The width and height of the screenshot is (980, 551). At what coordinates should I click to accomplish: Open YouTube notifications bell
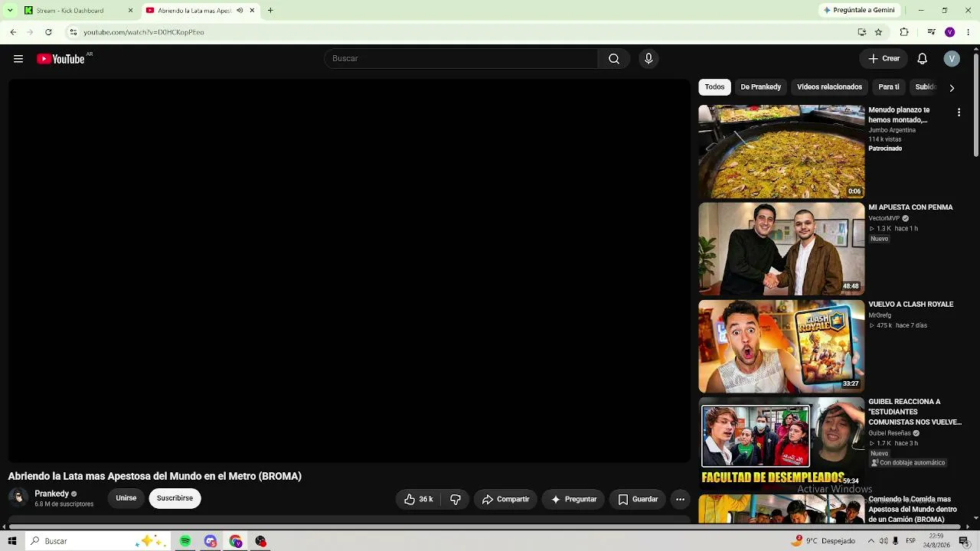coord(923,59)
